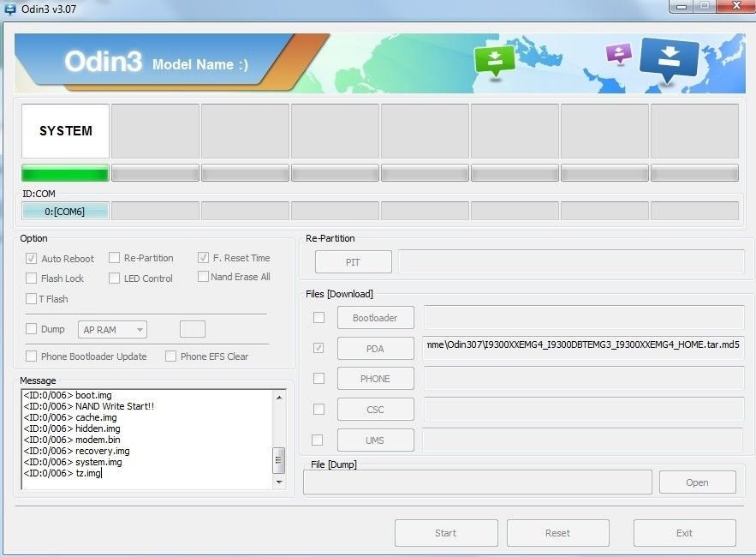The height and width of the screenshot is (557, 756).
Task: Tick the checkbox beside CSC file
Action: click(318, 410)
